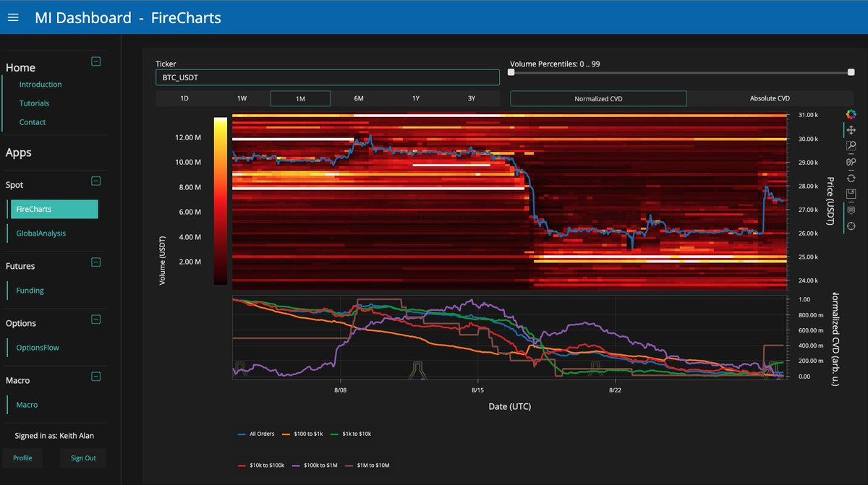Click the Apps heading in sidebar
The image size is (868, 485).
tap(18, 153)
